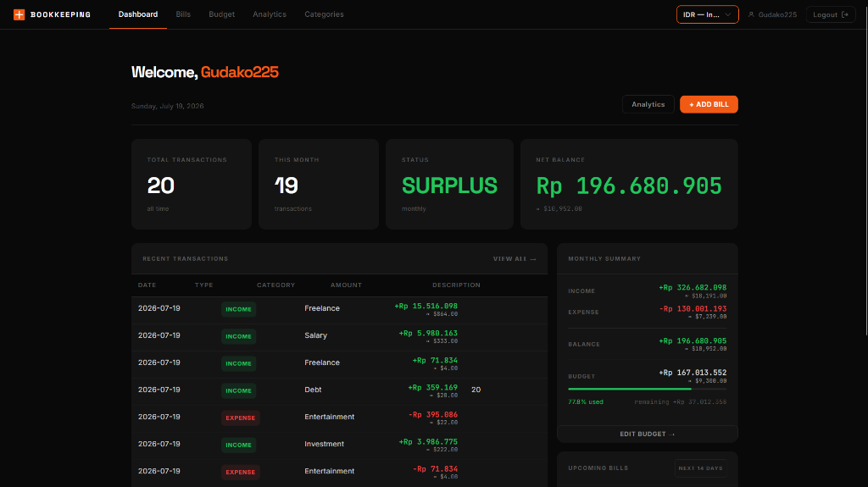Click the AMOUNT column header
The width and height of the screenshot is (868, 487).
(346, 285)
